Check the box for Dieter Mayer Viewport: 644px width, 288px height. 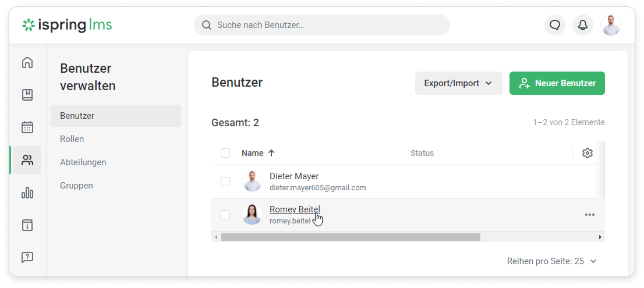coord(225,182)
